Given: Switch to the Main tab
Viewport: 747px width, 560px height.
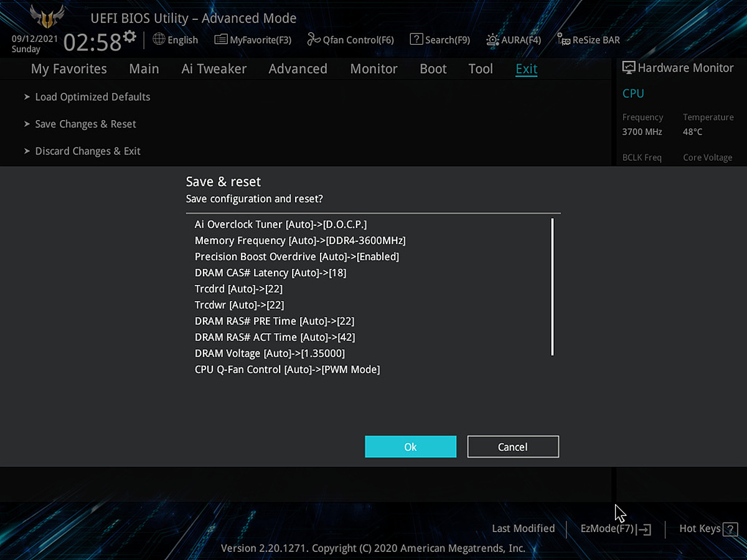Looking at the screenshot, I should [144, 69].
